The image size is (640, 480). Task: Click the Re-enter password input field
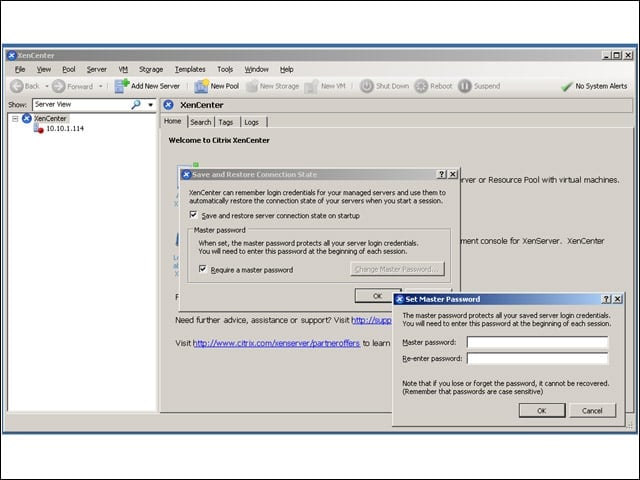[537, 358]
